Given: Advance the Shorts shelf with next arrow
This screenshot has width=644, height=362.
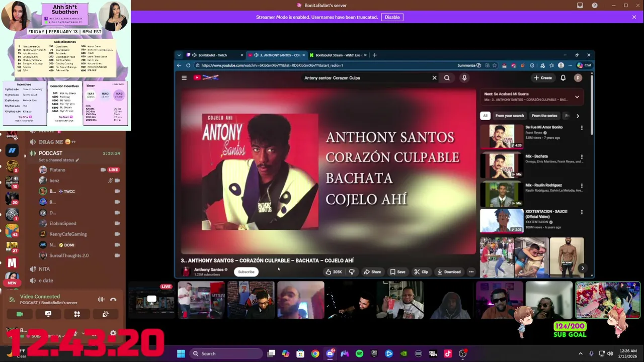Looking at the screenshot, I should pyautogui.click(x=583, y=268).
